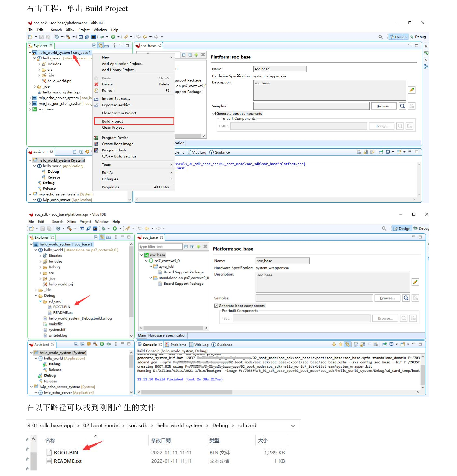This screenshot has width=457, height=476.
Task: Select BOOT.BIN under sd_card in Explorer tree
Action: [x=62, y=307]
